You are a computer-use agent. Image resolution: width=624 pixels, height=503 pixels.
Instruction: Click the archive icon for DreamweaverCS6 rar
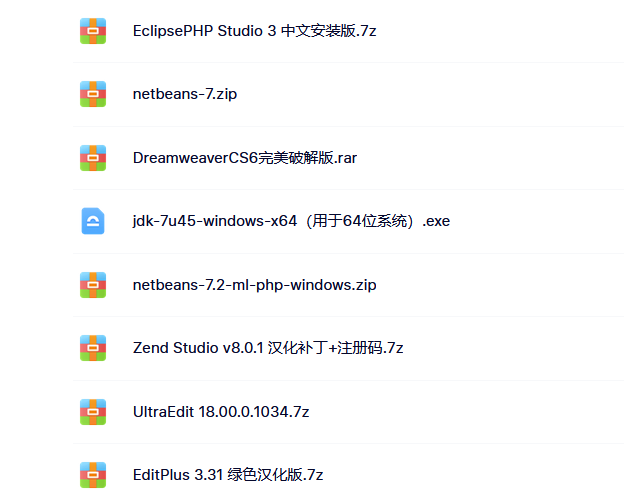coord(93,158)
